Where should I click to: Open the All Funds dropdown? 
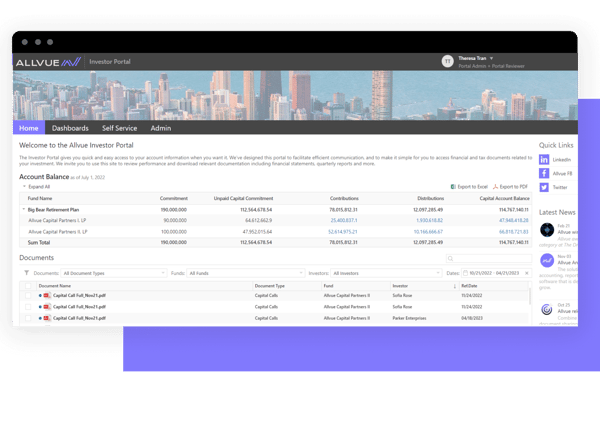[246, 273]
